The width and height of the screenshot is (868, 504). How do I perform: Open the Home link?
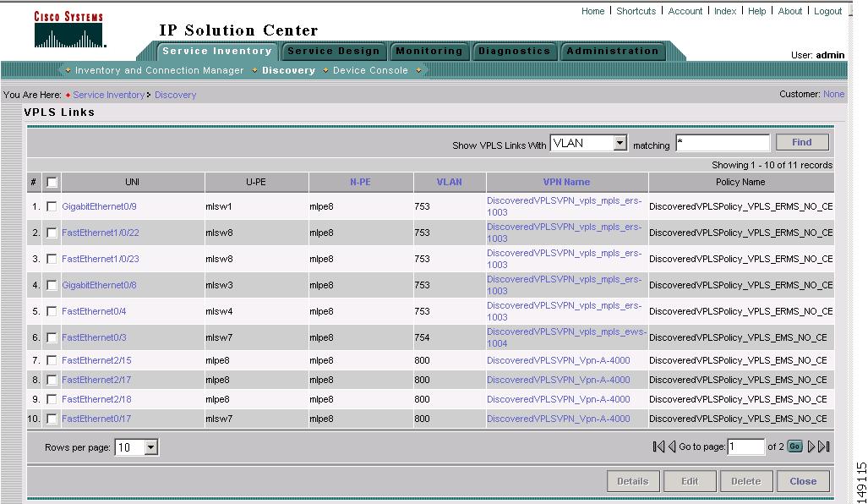(592, 11)
